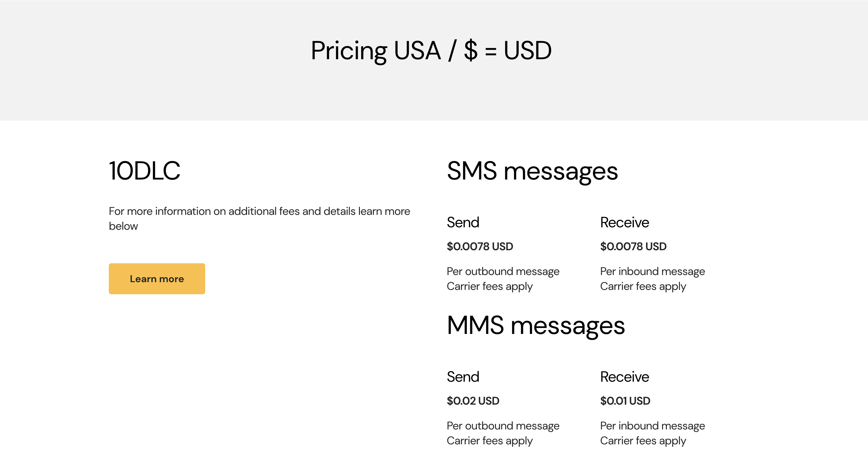
Task: Click the MMS Send label
Action: pos(463,377)
